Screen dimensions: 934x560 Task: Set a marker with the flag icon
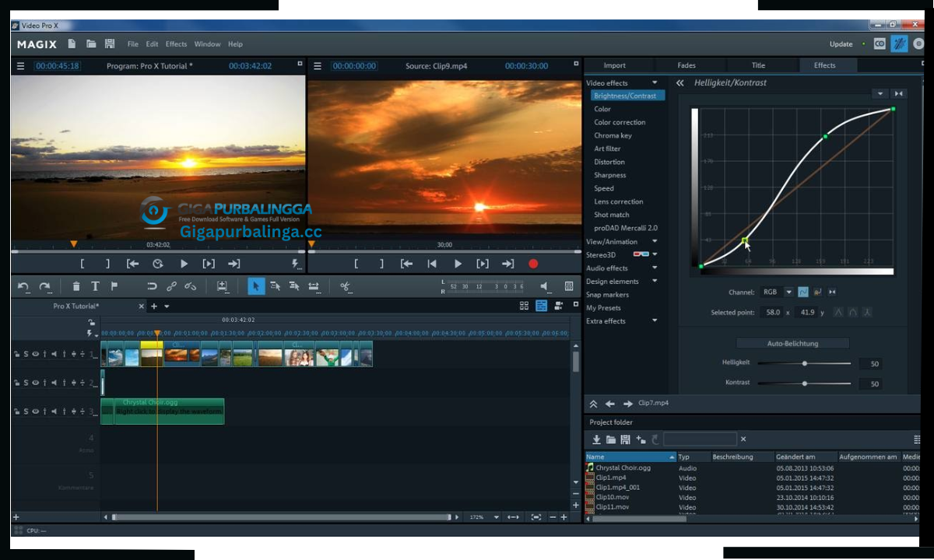(x=114, y=286)
